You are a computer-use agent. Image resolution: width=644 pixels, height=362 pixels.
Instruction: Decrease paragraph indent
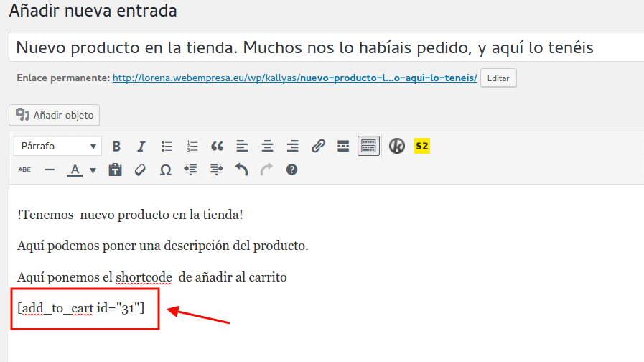190,170
